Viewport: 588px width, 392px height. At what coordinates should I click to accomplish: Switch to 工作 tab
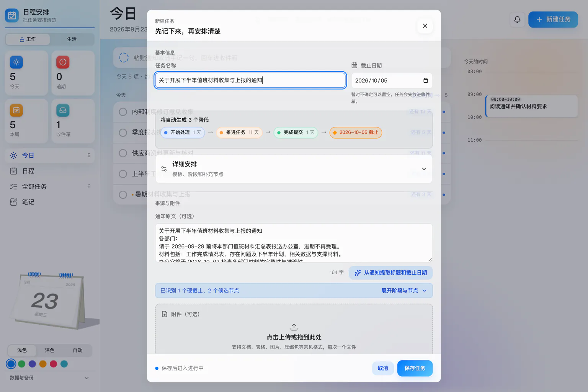point(28,39)
